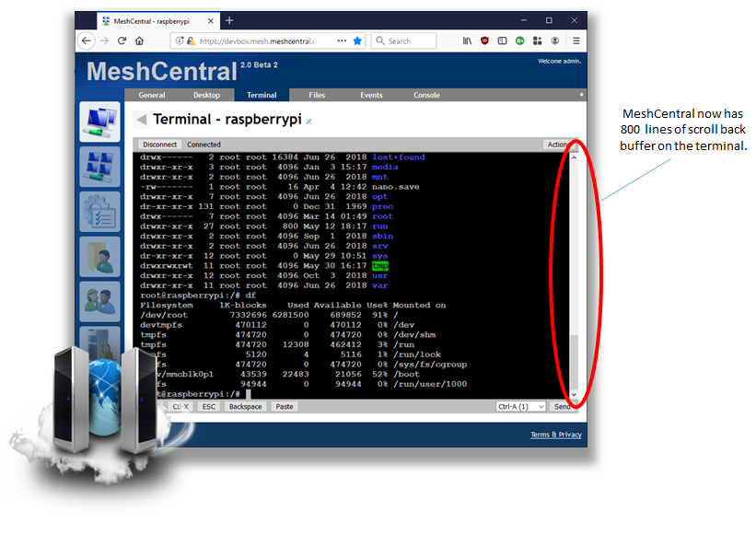Click the pencil edit icon next to raspberrypi
Image resolution: width=756 pixels, height=534 pixels.
click(x=308, y=119)
